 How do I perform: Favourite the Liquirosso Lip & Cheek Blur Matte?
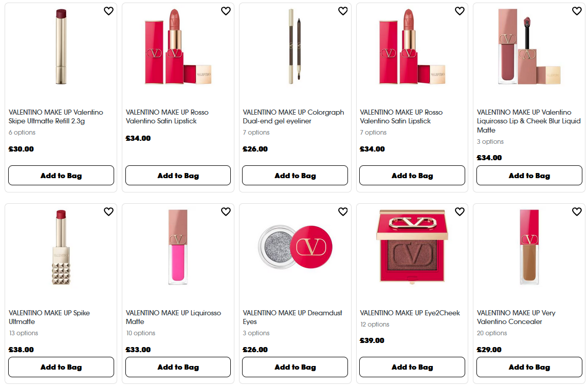click(x=577, y=11)
